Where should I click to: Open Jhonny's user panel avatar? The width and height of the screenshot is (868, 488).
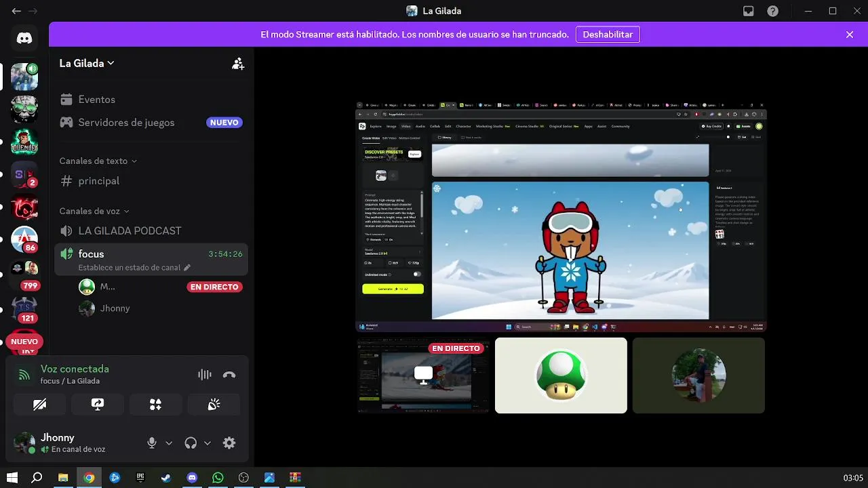24,443
